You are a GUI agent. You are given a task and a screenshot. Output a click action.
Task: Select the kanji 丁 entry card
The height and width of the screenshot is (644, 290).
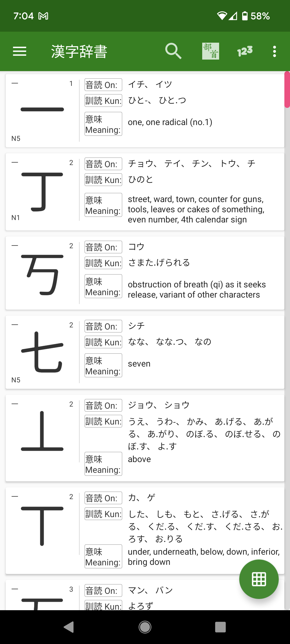click(x=145, y=192)
